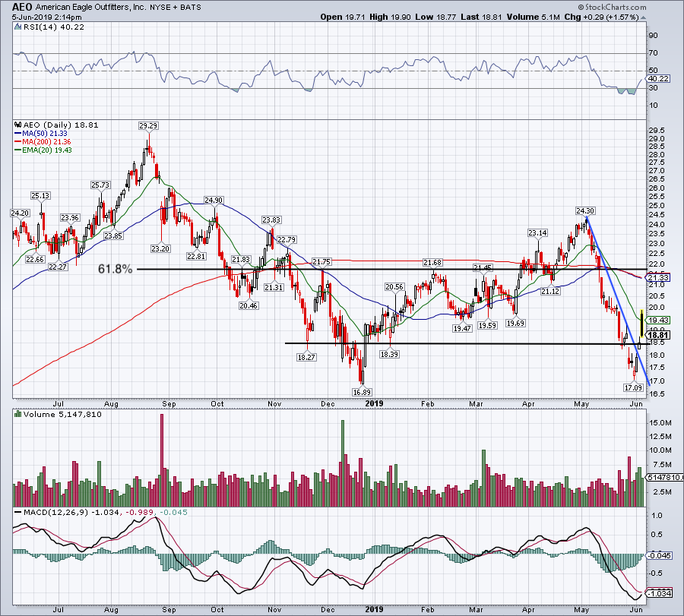Click the 19.43 EMA value tag on axis
Viewport: 684px width, 616px height.
click(659, 320)
